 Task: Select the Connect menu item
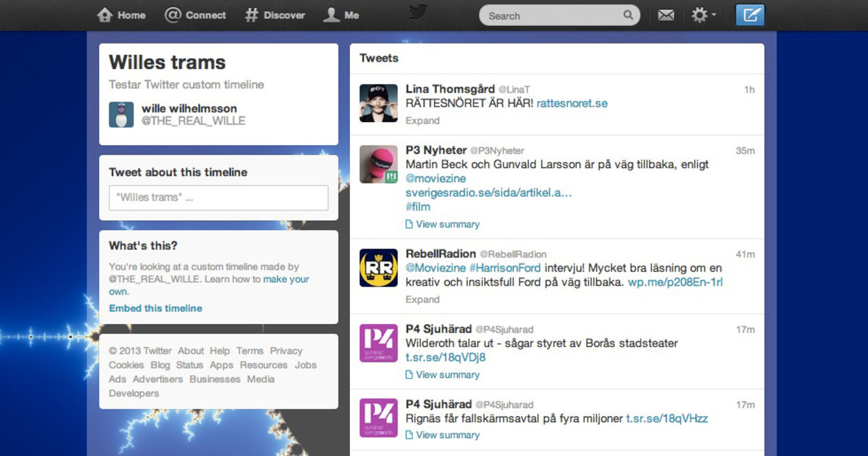(195, 14)
